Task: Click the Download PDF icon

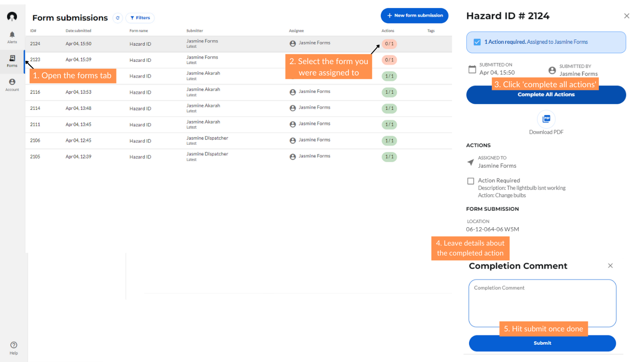Action: 546,118
